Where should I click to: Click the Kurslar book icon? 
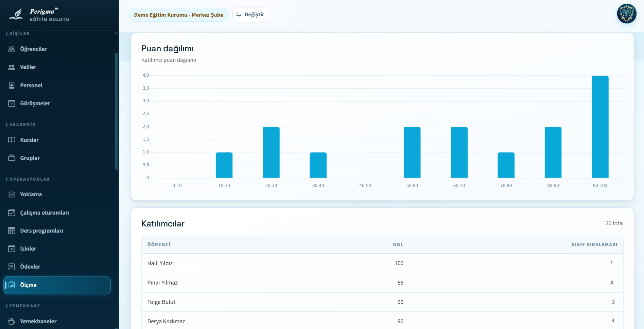click(12, 140)
